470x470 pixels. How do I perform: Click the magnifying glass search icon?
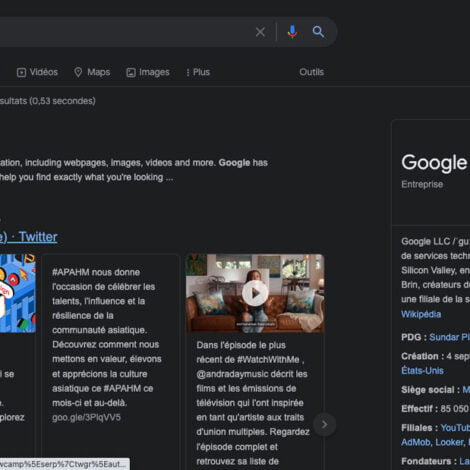(318, 32)
